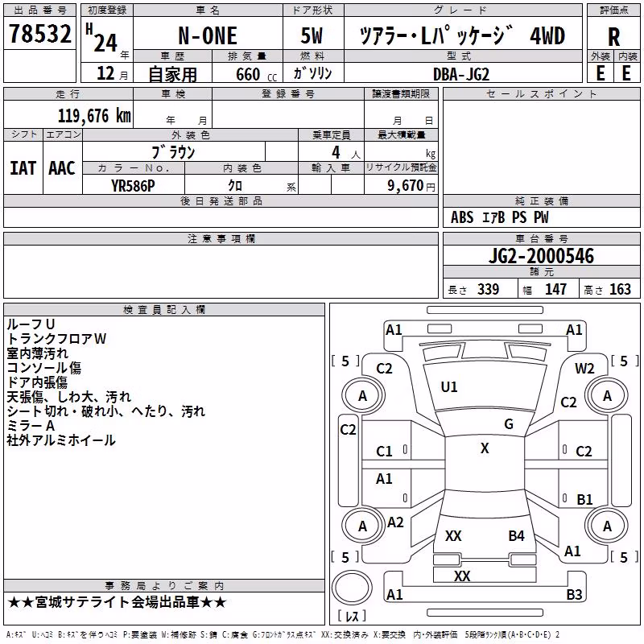644x644 pixels.
Task: Select the exterior color ブラウン
Action: (x=174, y=152)
